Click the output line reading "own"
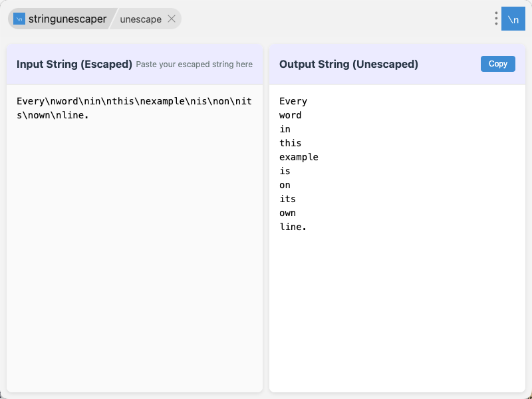Screen dimensions: 532x399 tap(287, 213)
